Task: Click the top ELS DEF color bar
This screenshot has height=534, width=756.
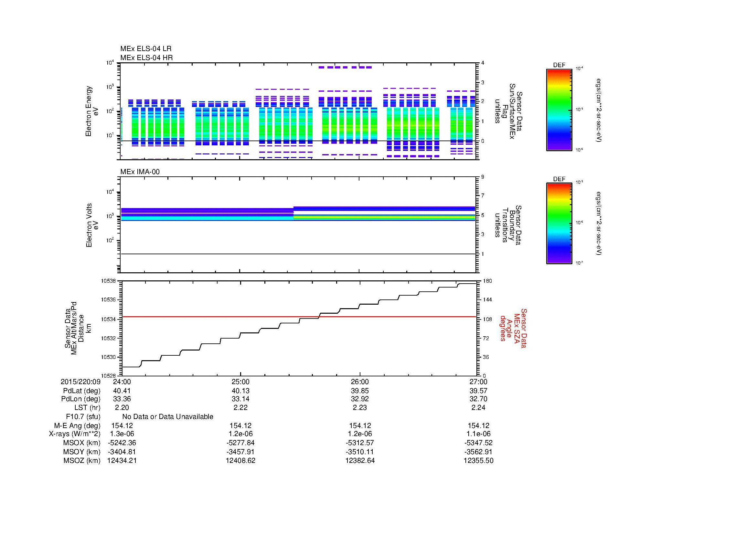Action: point(559,110)
